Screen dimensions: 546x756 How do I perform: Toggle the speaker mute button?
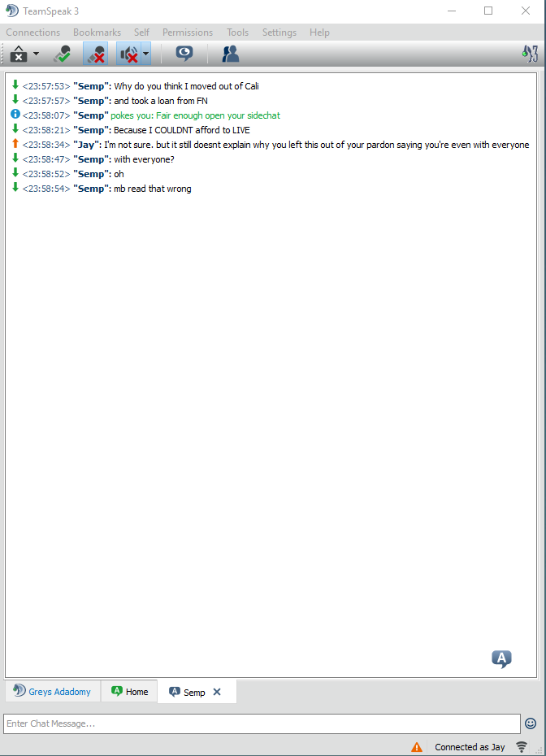tap(128, 54)
